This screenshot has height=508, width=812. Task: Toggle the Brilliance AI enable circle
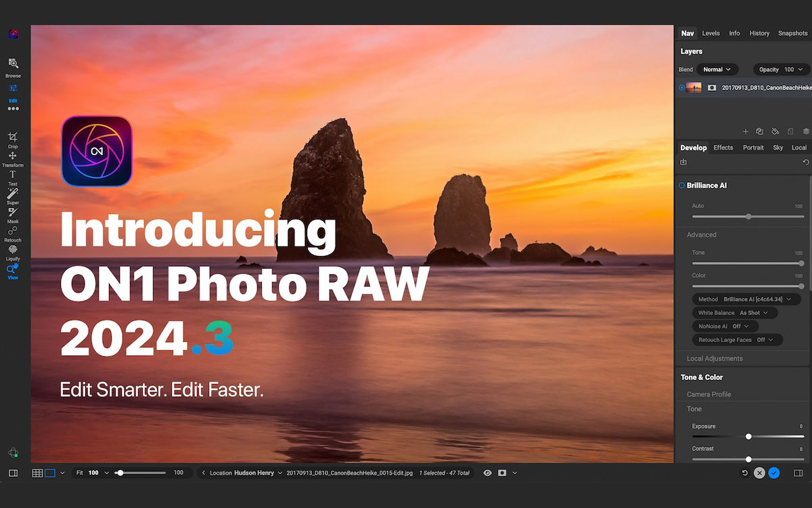point(682,185)
